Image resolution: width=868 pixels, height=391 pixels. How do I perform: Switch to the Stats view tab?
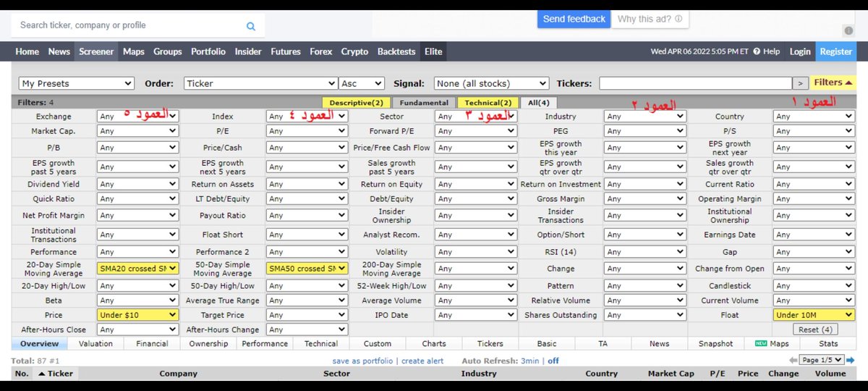click(x=829, y=344)
